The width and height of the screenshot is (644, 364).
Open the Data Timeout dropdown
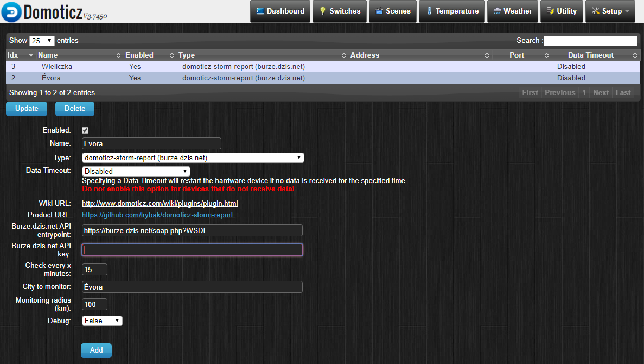pos(136,171)
